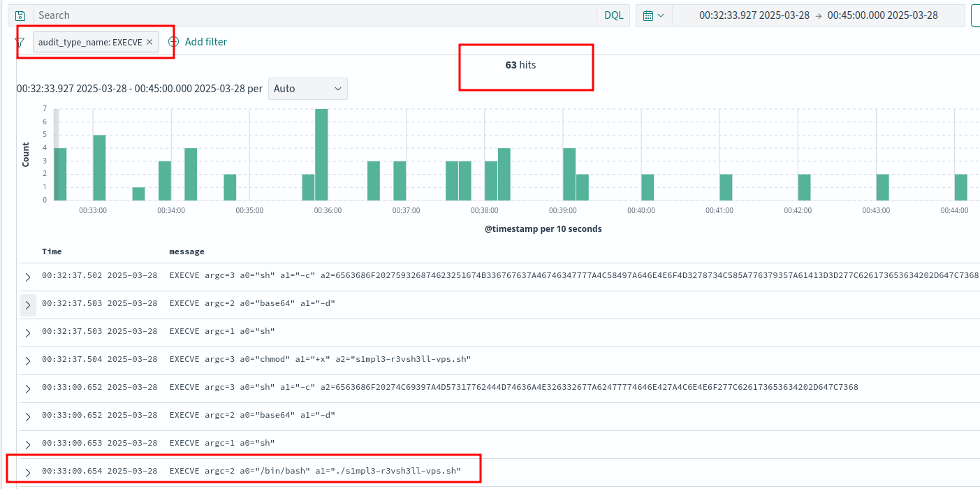Click the Add filter link
This screenshot has height=489, width=980.
[205, 42]
